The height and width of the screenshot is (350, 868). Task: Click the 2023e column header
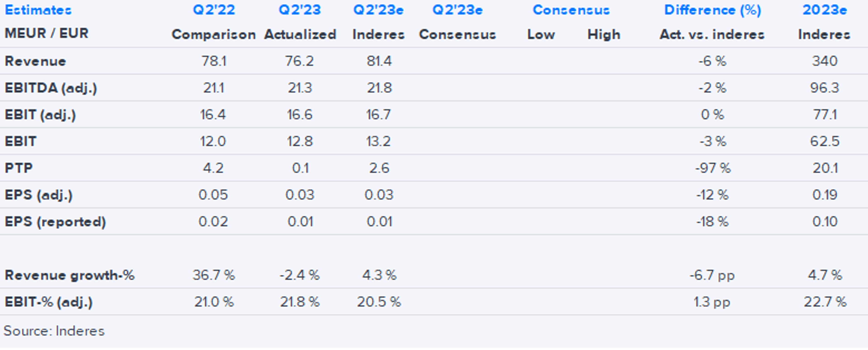[825, 10]
